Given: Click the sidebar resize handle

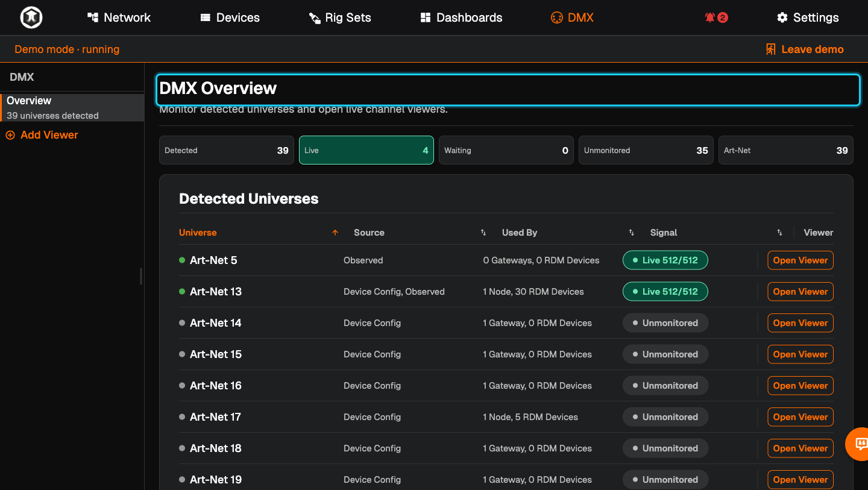Looking at the screenshot, I should pyautogui.click(x=141, y=276).
